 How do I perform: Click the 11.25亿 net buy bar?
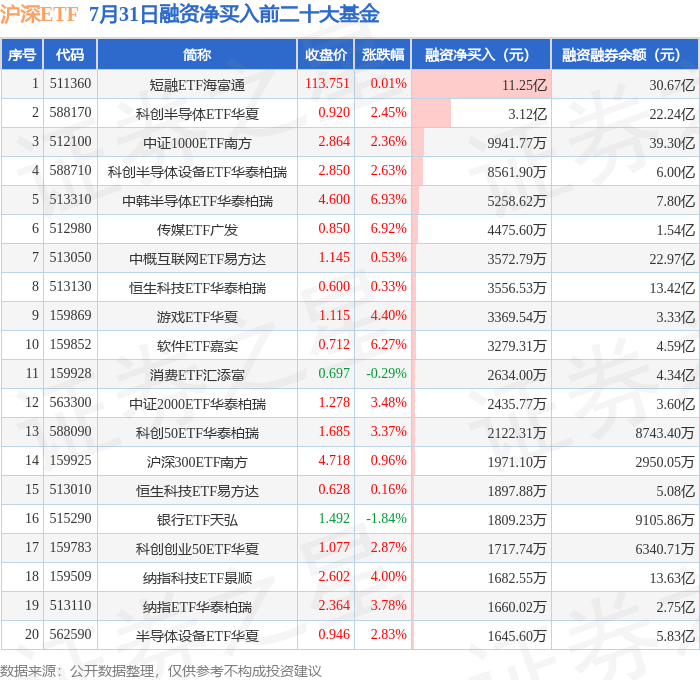(481, 84)
